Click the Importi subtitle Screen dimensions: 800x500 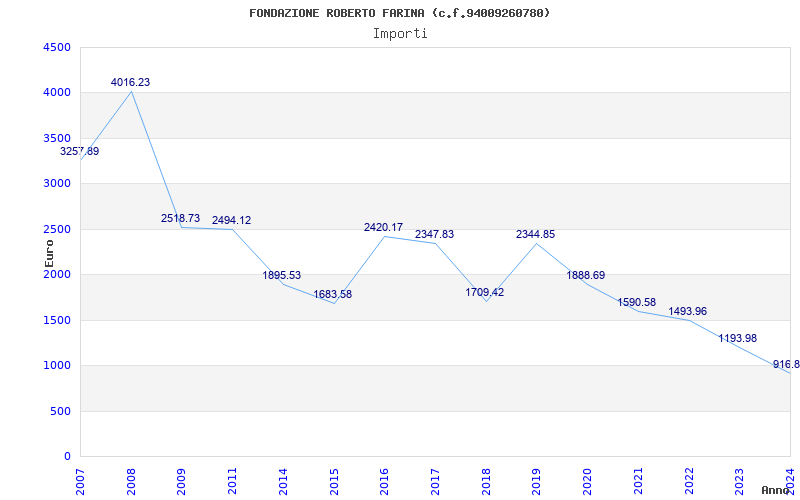click(400, 34)
